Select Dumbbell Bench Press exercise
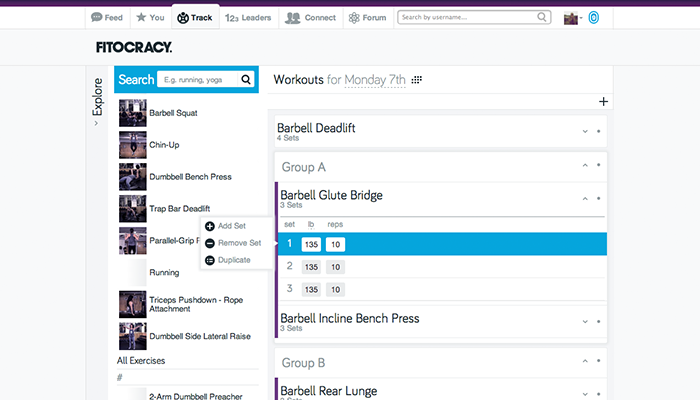Image resolution: width=700 pixels, height=400 pixels. tap(190, 177)
